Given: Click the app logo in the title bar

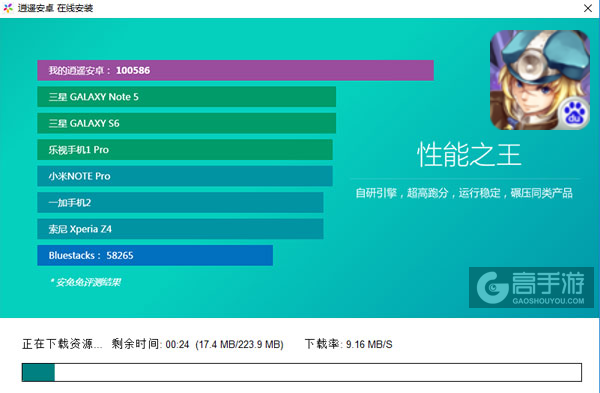Looking at the screenshot, I should click(x=8, y=8).
